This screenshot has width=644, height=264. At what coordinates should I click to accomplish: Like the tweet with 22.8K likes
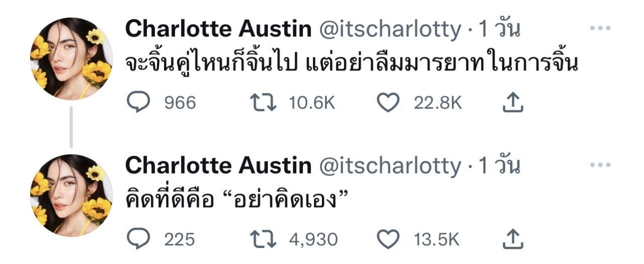[x=387, y=103]
